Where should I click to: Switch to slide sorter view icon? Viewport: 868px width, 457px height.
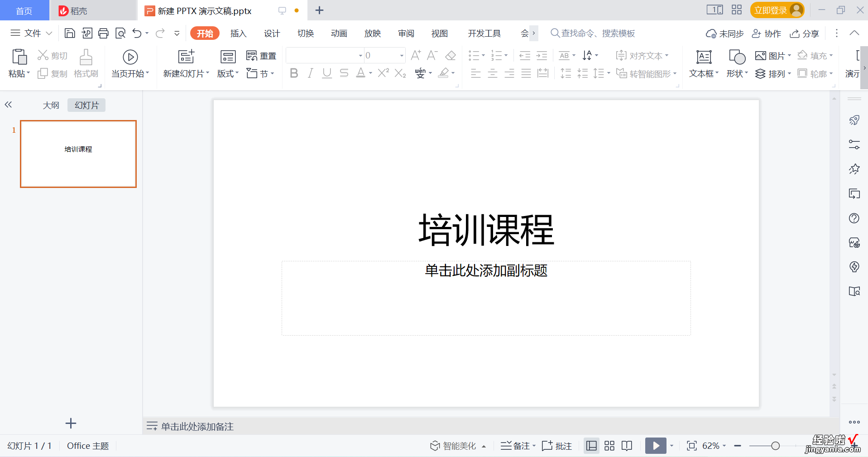click(609, 446)
